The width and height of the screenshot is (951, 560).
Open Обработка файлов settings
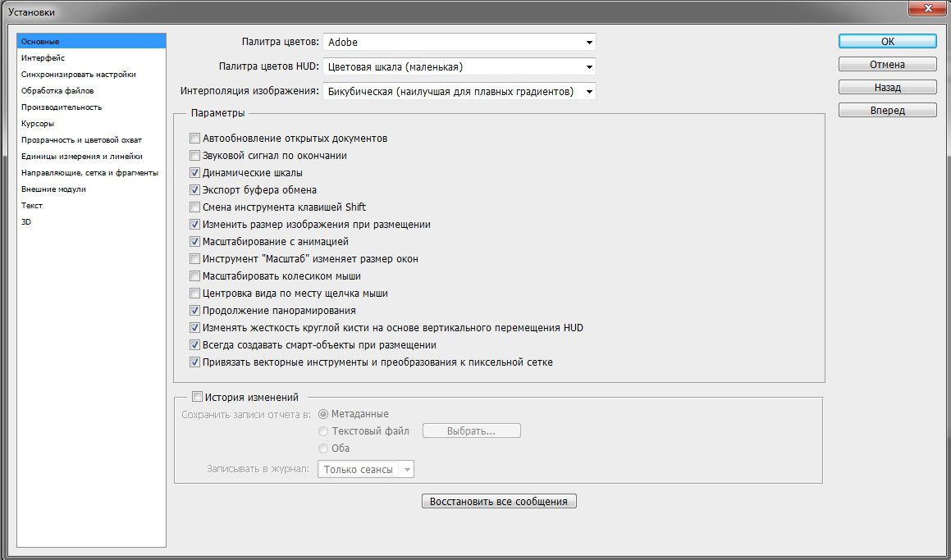tap(57, 91)
